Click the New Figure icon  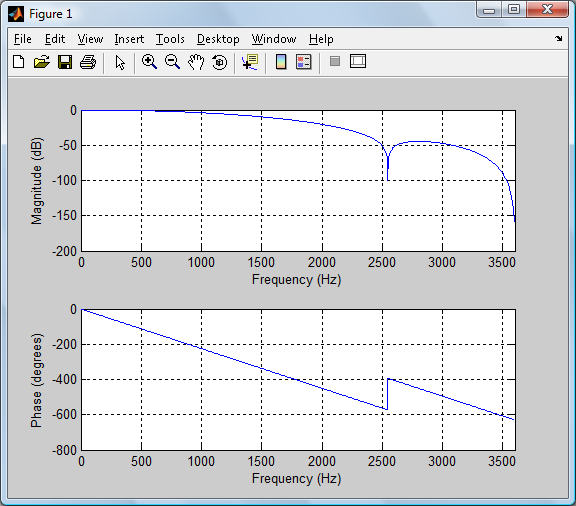19,62
